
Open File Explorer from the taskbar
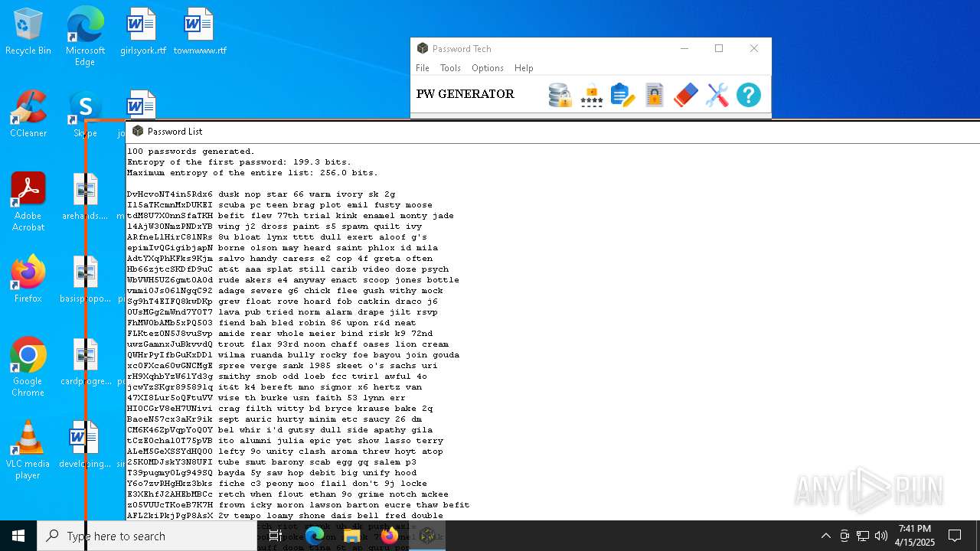[x=352, y=536]
